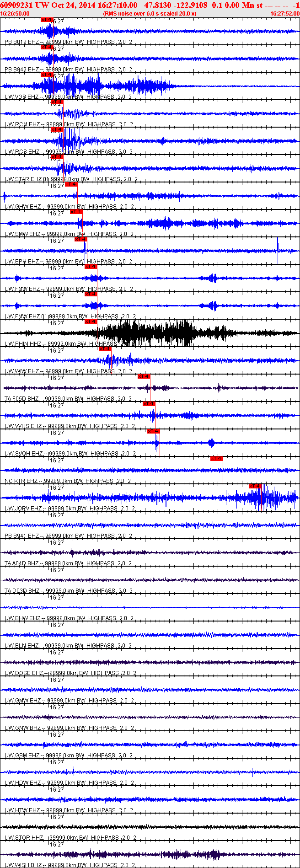This screenshot has height=868, width=300.
Task: Click the red pick marker on PB B013 trace
Action: coord(47,20)
